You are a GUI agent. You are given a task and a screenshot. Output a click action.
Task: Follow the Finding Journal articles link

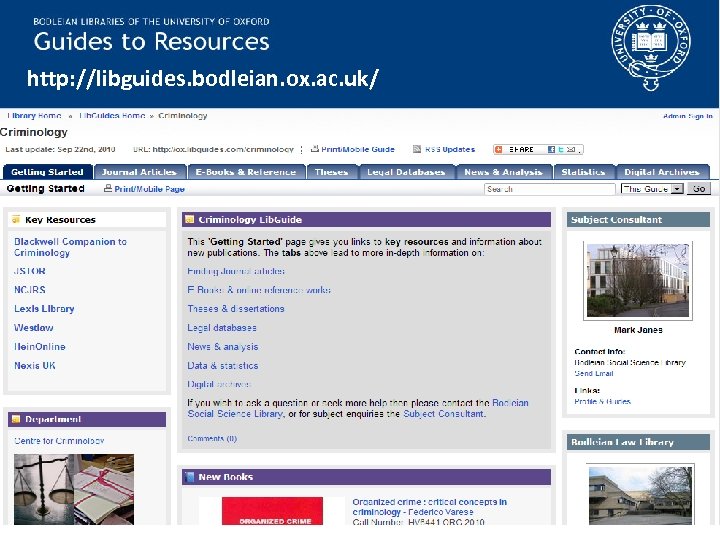236,271
